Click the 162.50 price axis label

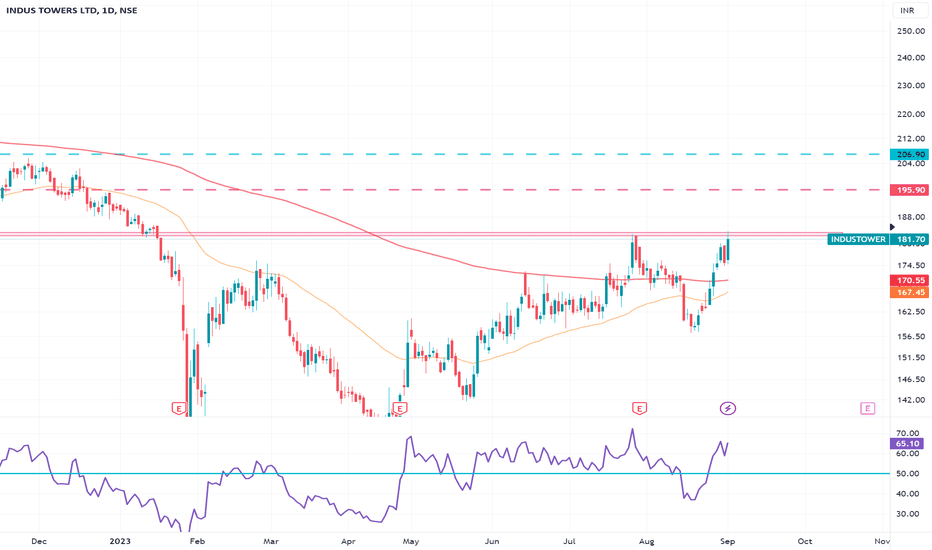click(x=911, y=312)
